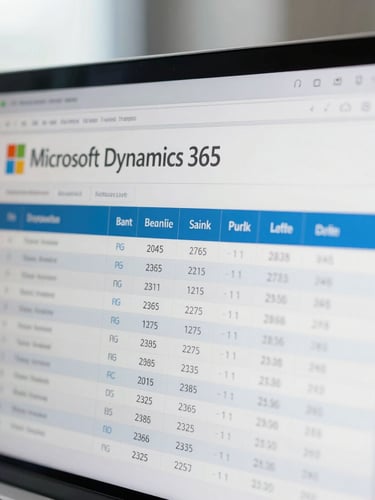Select the 2275 cell in the 1215-adjacent 2365 row
The image size is (375, 500).
click(x=194, y=311)
